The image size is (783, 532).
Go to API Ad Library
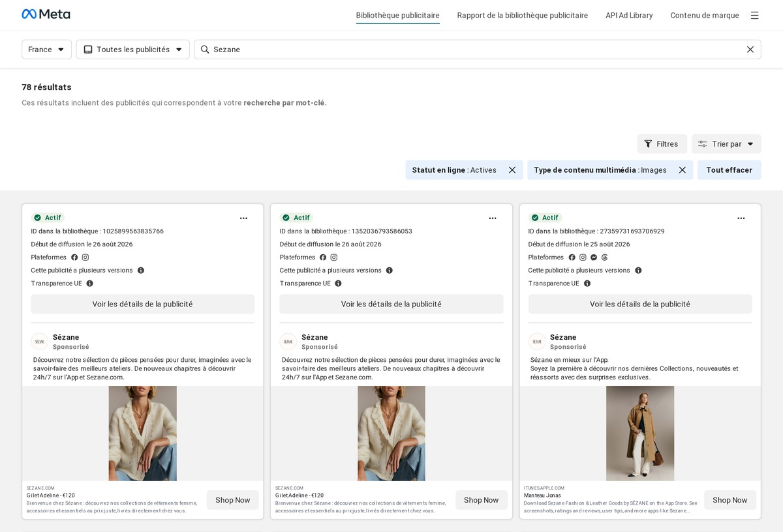pyautogui.click(x=629, y=15)
